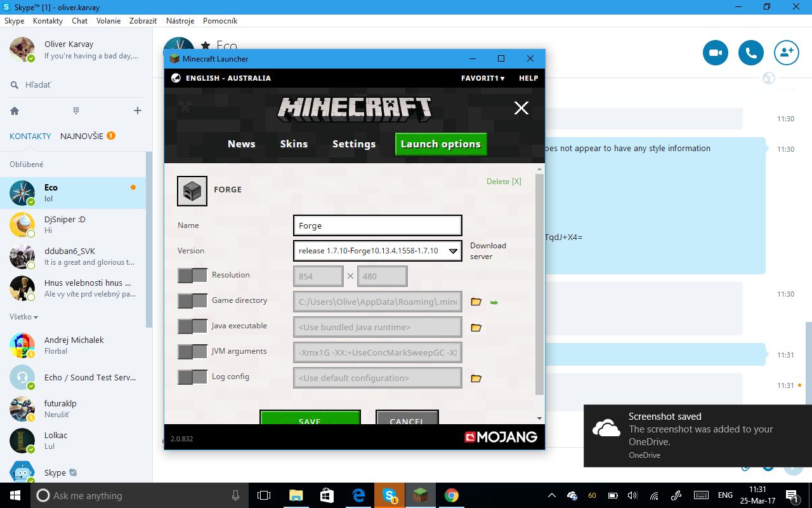Open the Screenshot saved OneDrive notification
This screenshot has width=812, height=508.
tap(698, 436)
